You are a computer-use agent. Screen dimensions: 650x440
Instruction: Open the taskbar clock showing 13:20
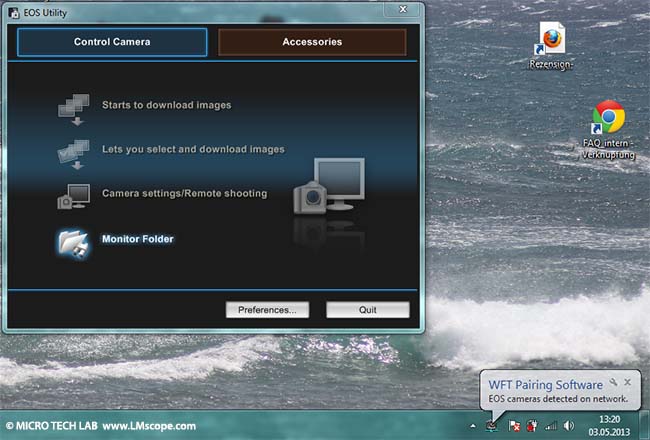(x=610, y=425)
